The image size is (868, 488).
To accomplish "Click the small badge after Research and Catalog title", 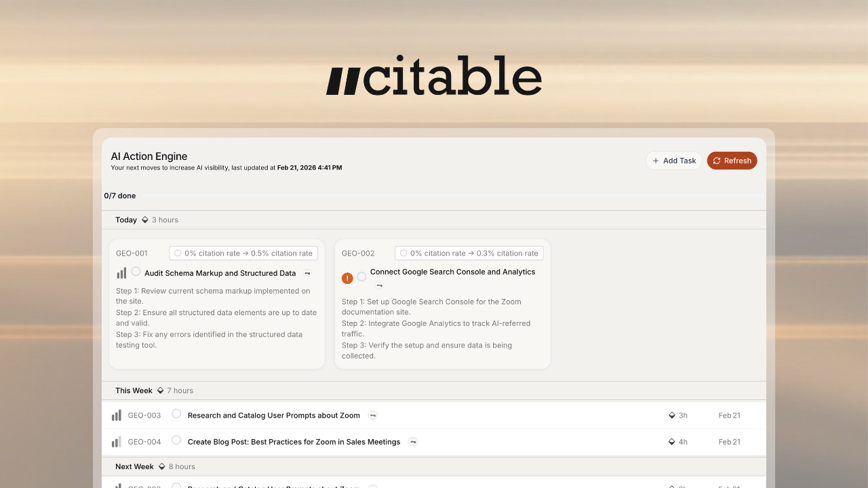I will coord(372,415).
